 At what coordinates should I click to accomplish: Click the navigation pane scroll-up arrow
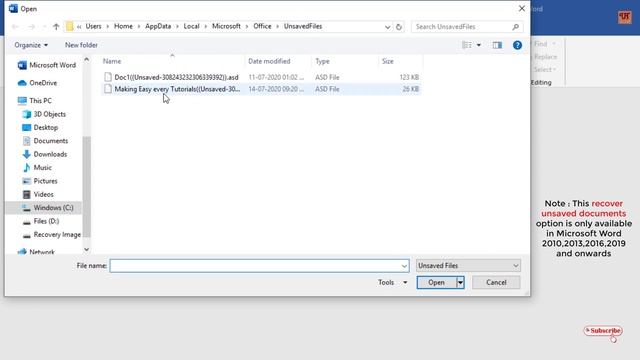tap(87, 60)
